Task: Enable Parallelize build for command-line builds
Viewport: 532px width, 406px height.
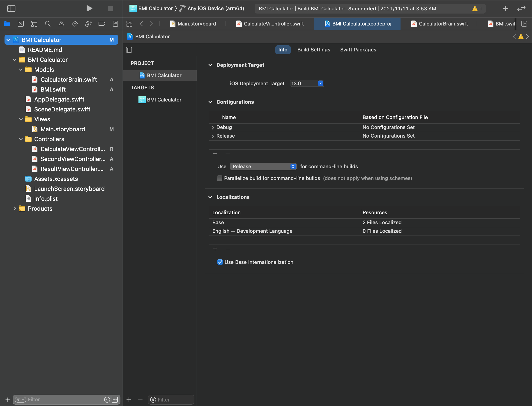Action: [220, 178]
